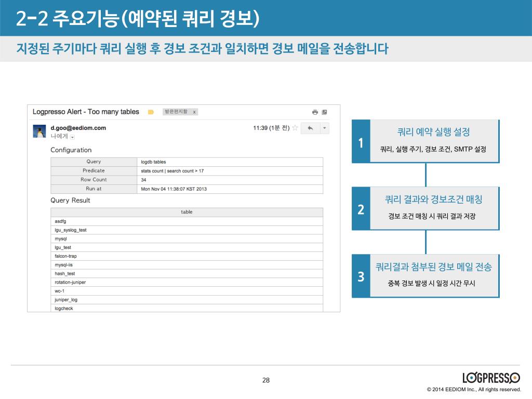This screenshot has height=399, width=532.
Task: Open the more options dropdown beside reply
Action: [324, 128]
